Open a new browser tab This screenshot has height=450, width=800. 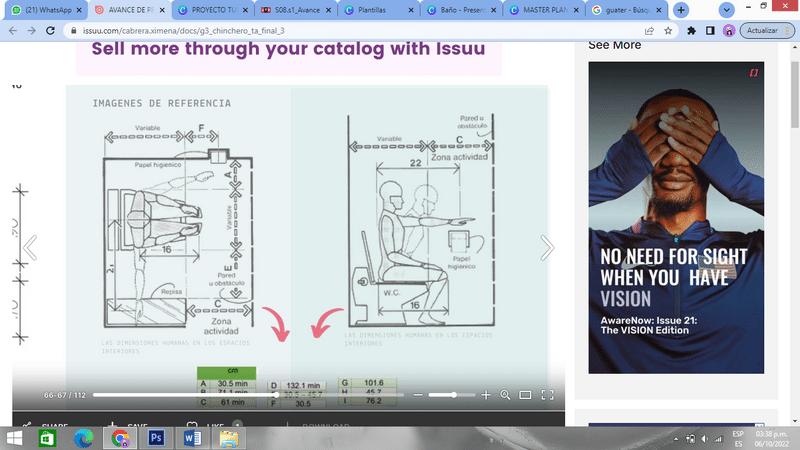click(x=681, y=10)
